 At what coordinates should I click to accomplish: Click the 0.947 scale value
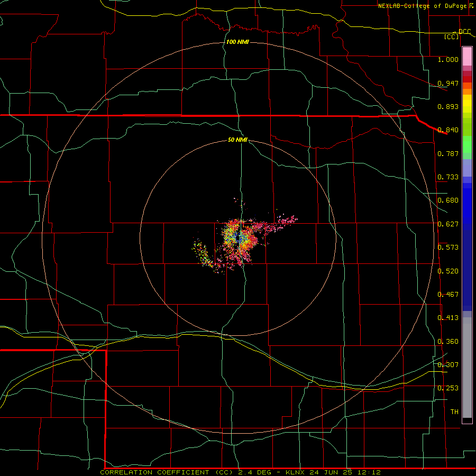pos(448,83)
